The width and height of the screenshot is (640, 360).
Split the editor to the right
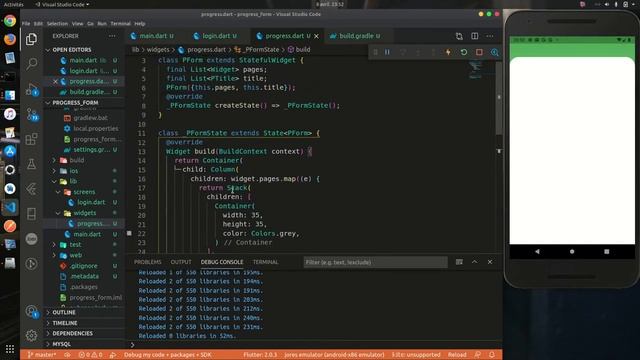[x=475, y=36]
